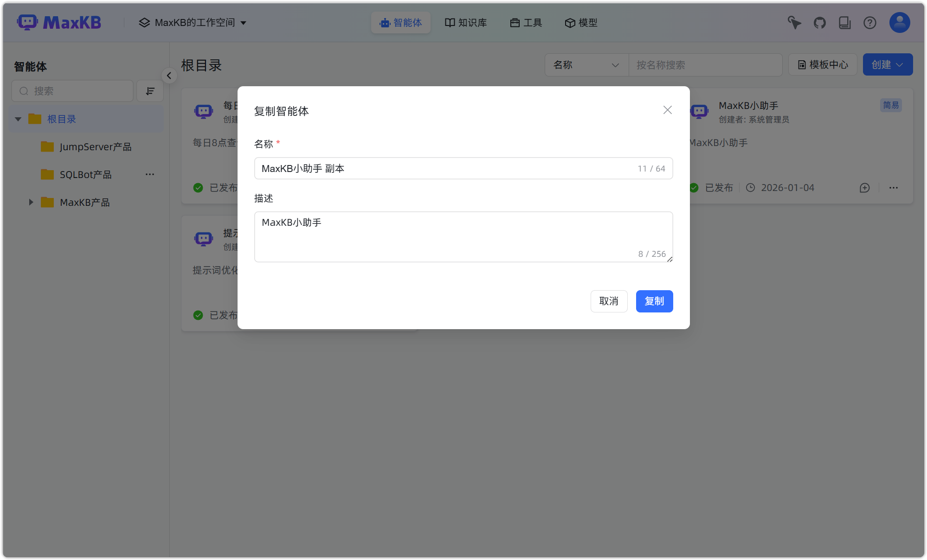Close the 复制智能体 dialog
The image size is (927, 560).
tap(667, 110)
